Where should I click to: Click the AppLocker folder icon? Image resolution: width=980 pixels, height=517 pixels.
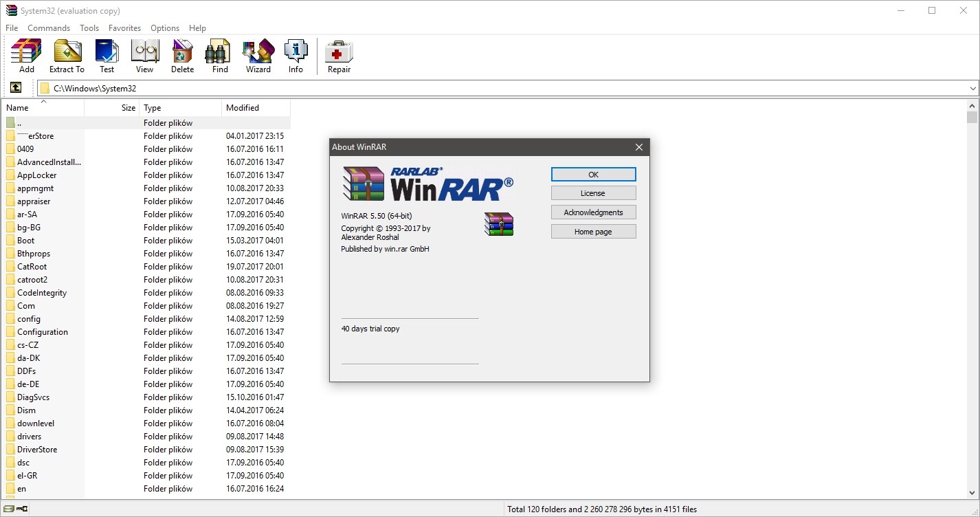coord(10,175)
